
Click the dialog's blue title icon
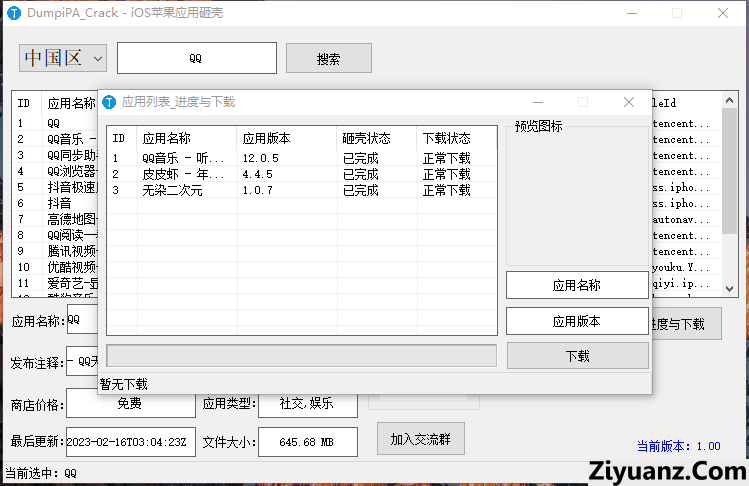(109, 102)
